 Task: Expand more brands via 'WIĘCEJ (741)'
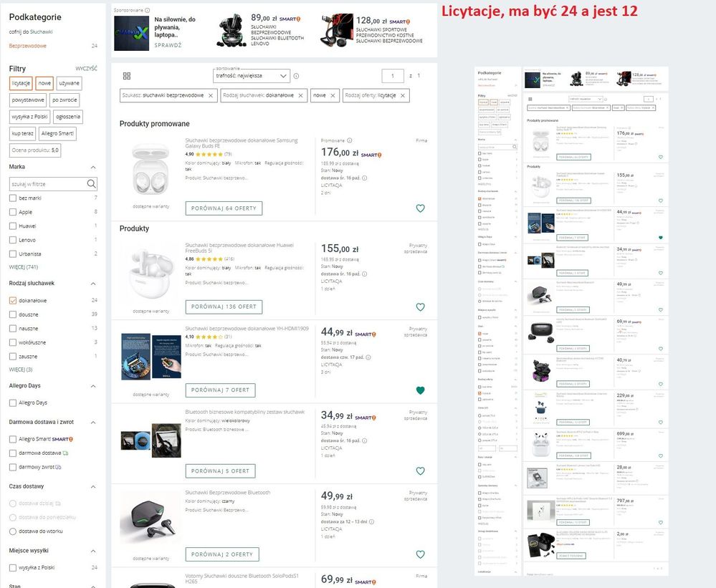click(23, 267)
